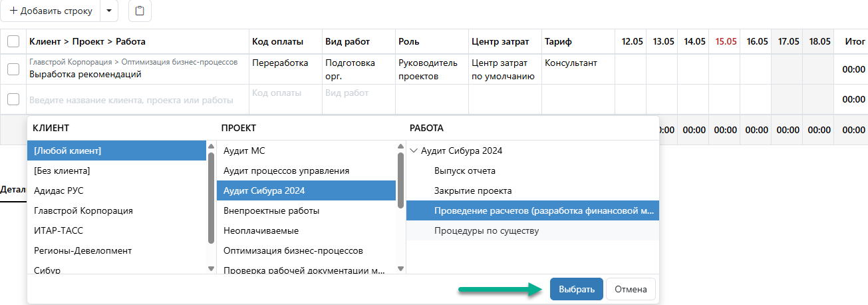Select Адидас РУС client
The image size is (868, 305).
click(117, 190)
